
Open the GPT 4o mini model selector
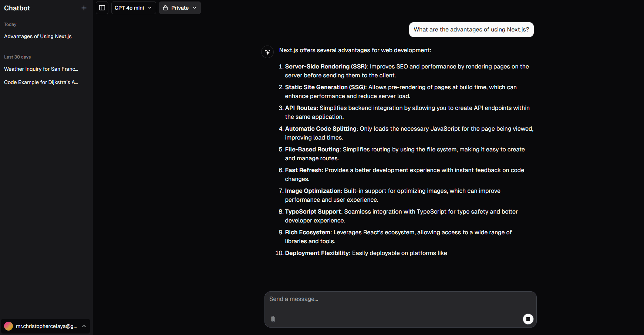pos(134,8)
